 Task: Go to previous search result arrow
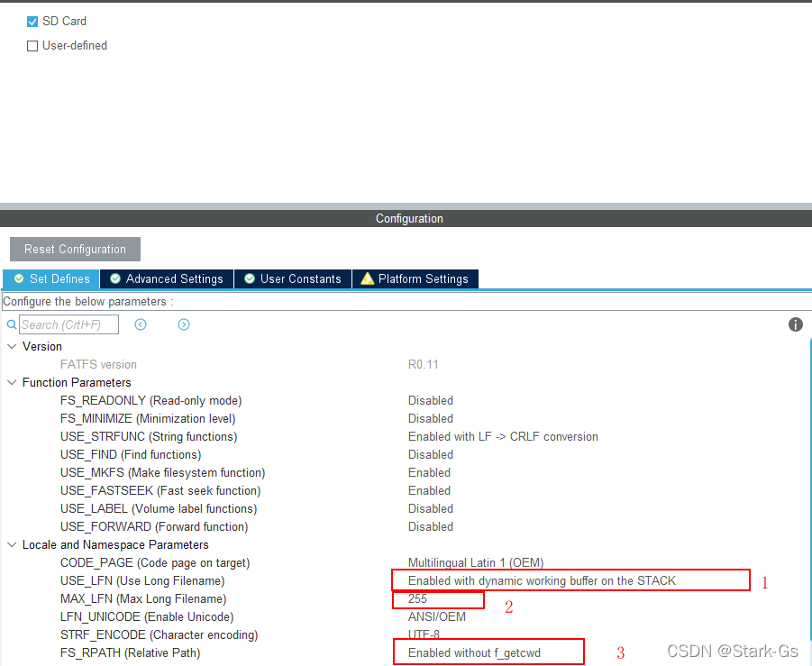tap(141, 324)
